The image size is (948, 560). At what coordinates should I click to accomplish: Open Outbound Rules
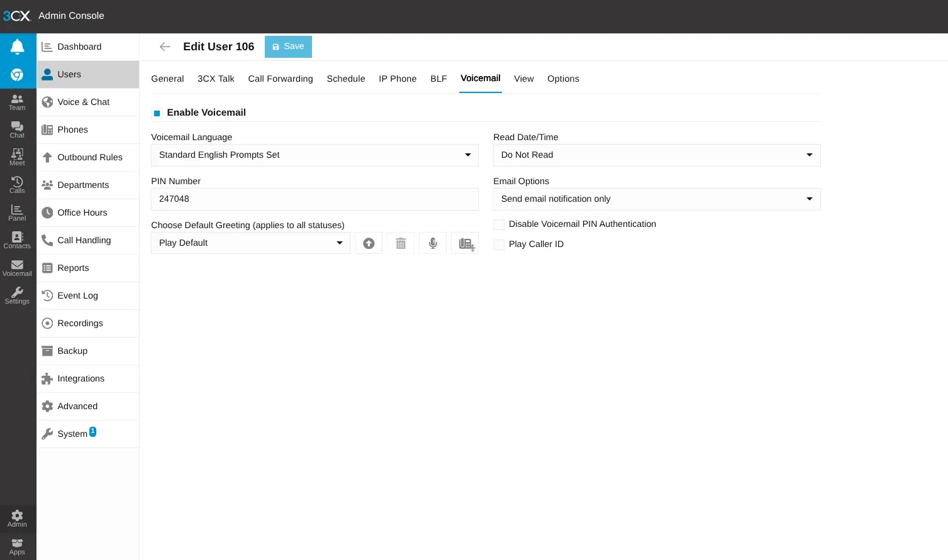click(x=88, y=158)
